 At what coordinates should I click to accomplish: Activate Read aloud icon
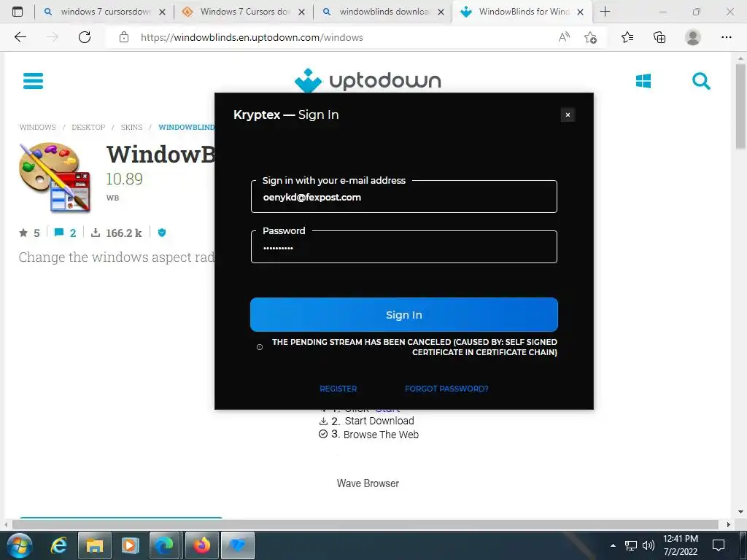(x=564, y=37)
